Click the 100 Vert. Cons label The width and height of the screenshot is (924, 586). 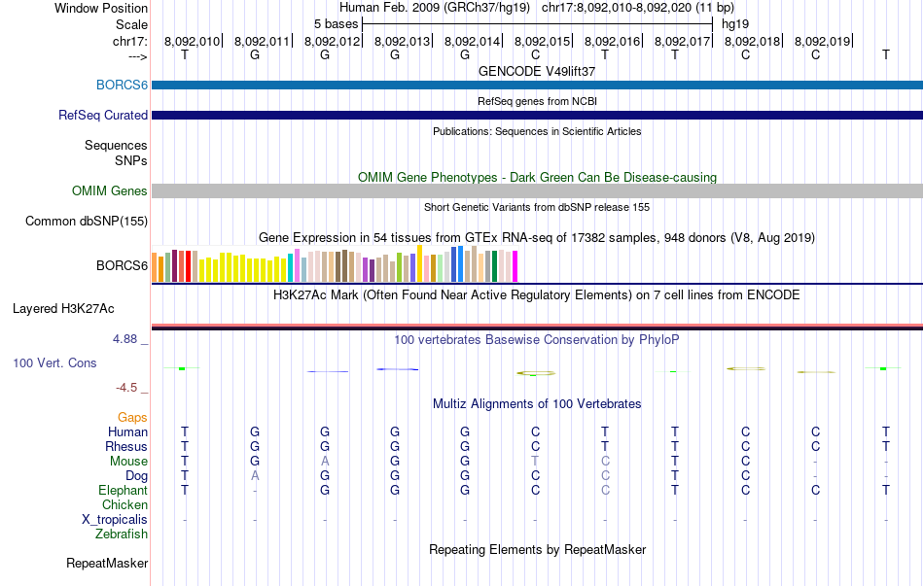(x=54, y=362)
